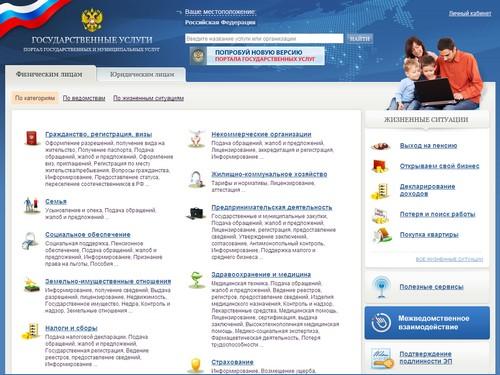This screenshot has height=375, width=500.
Task: Click the Межведомственное взаимодействие blue button
Action: (x=427, y=323)
